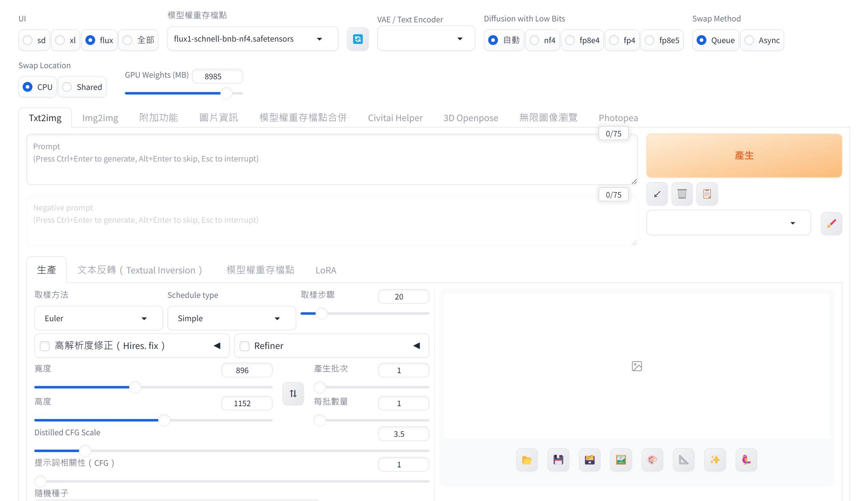868x501 pixels.
Task: Select the xl UI radio option
Action: (x=66, y=40)
